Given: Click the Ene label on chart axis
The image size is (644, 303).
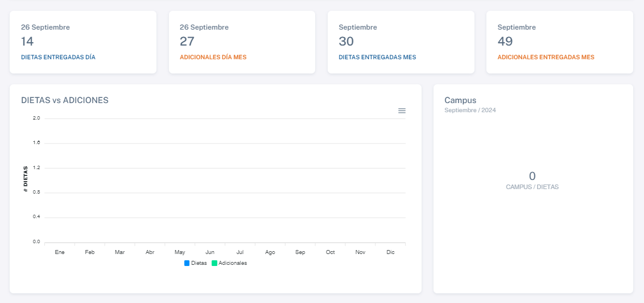Looking at the screenshot, I should click(x=60, y=252).
